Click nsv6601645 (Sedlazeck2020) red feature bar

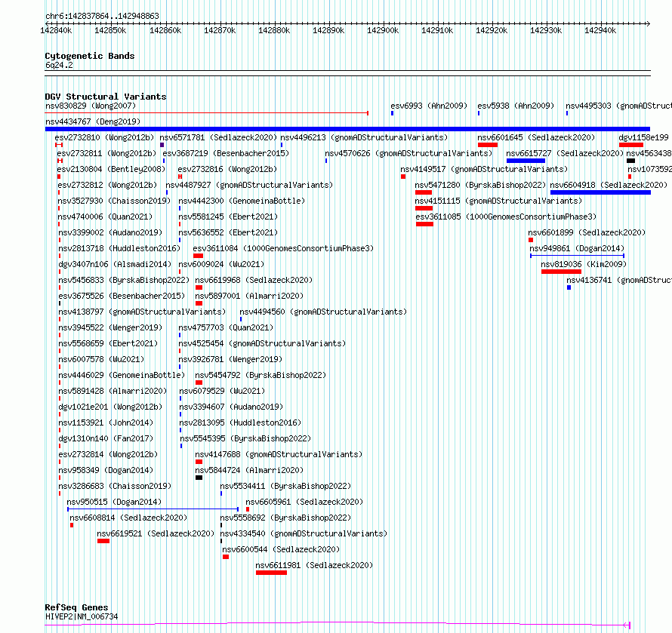pos(487,145)
